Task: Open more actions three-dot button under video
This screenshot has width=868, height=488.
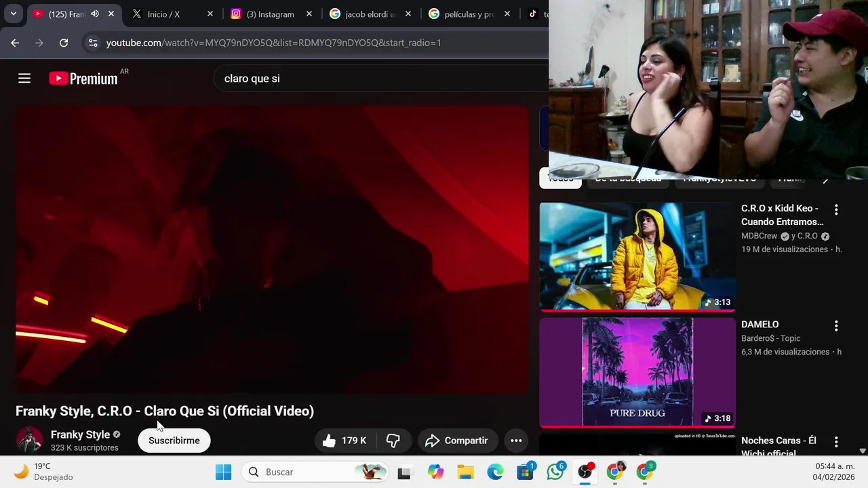Action: click(x=516, y=441)
